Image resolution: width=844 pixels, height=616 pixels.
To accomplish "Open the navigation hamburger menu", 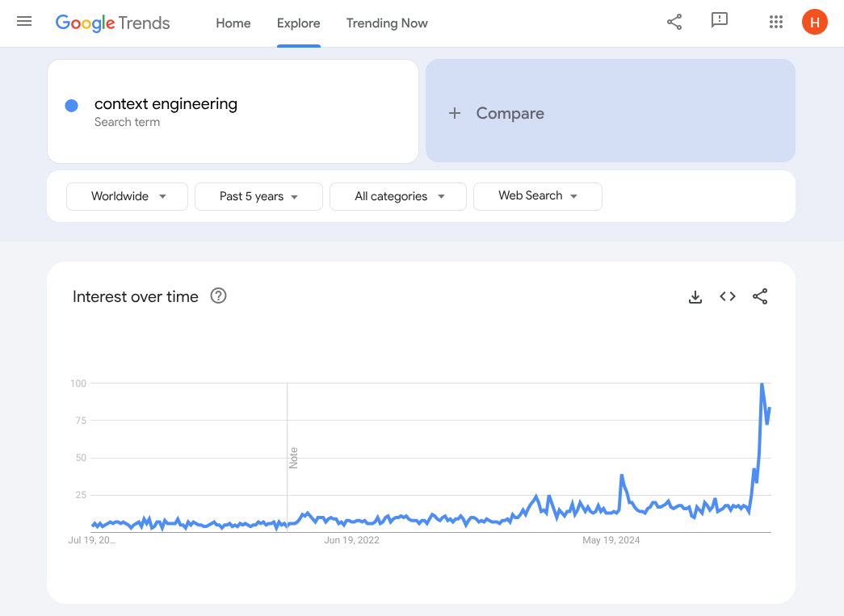I will pyautogui.click(x=23, y=22).
